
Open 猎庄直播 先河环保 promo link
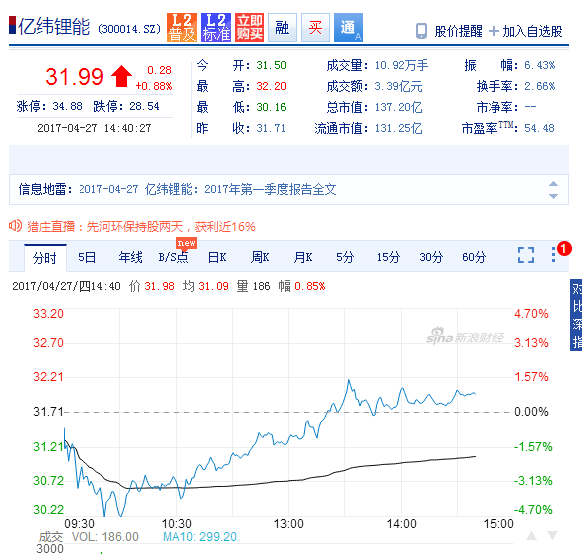(141, 226)
